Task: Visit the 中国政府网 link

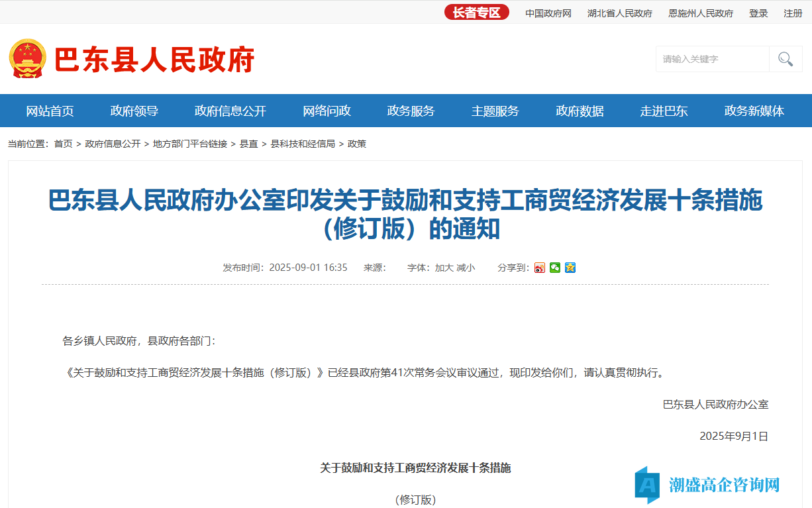Action: tap(547, 13)
